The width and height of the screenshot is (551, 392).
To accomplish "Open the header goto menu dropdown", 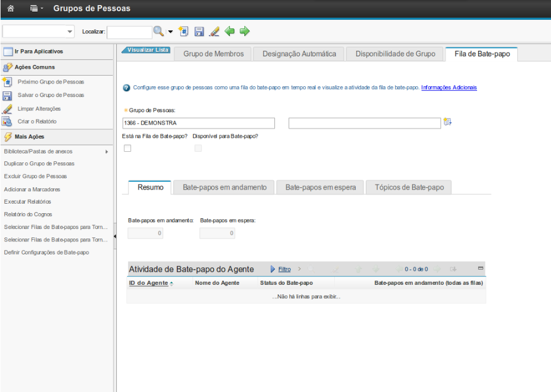I will (x=37, y=8).
